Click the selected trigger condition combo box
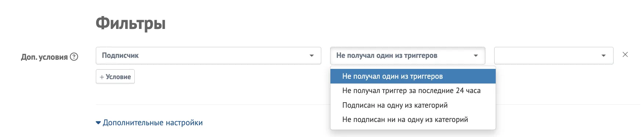The image size is (644, 137). [408, 56]
